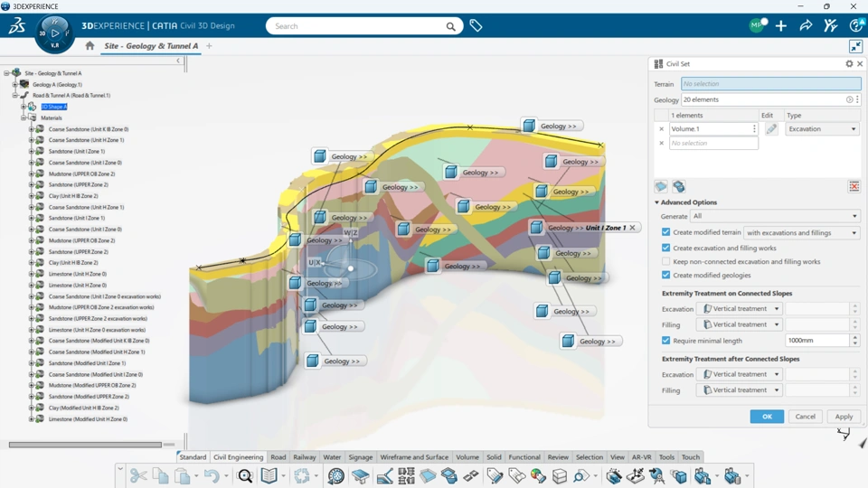
Task: Click the color palette material icon
Action: 537,475
